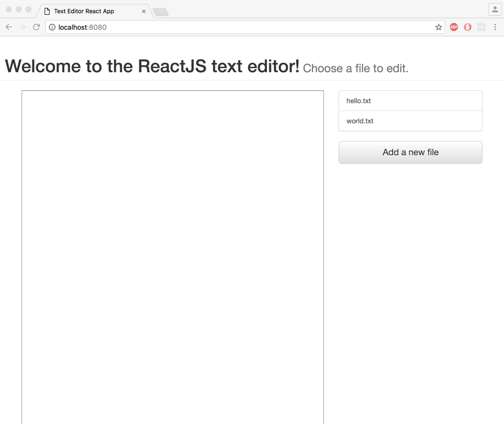Click inside the large text editor area

pos(173,257)
